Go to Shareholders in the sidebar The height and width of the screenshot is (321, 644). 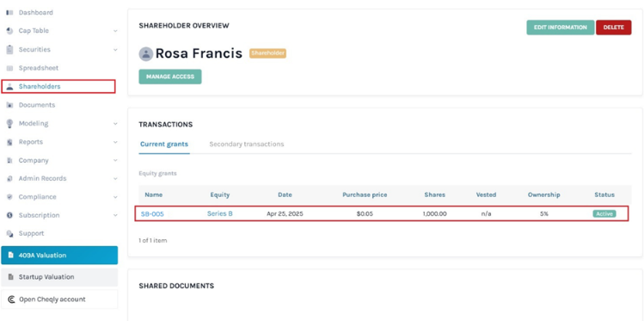click(58, 87)
